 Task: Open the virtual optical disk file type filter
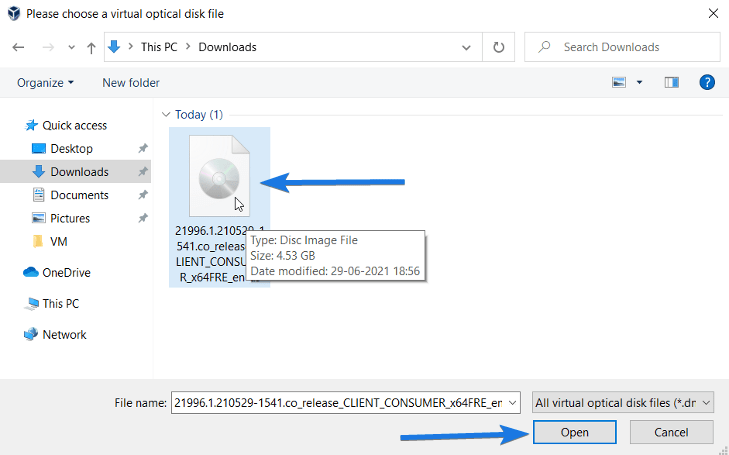tap(623, 403)
